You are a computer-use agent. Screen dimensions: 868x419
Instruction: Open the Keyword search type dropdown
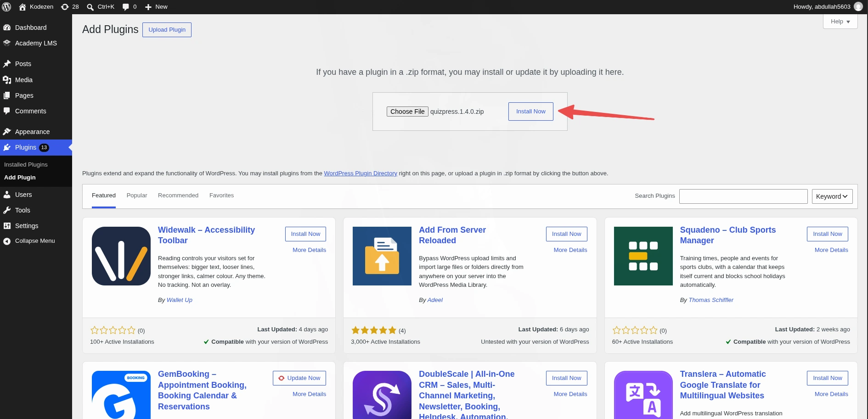click(x=832, y=196)
